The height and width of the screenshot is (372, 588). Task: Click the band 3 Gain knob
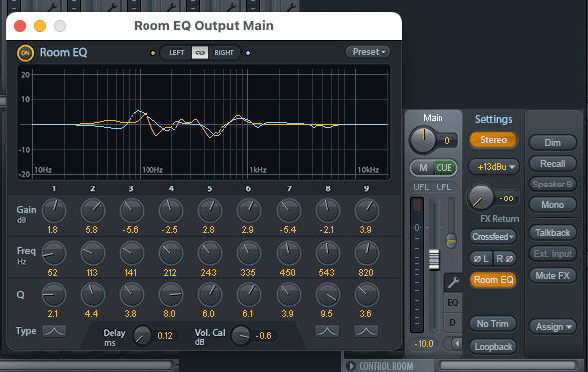point(132,210)
